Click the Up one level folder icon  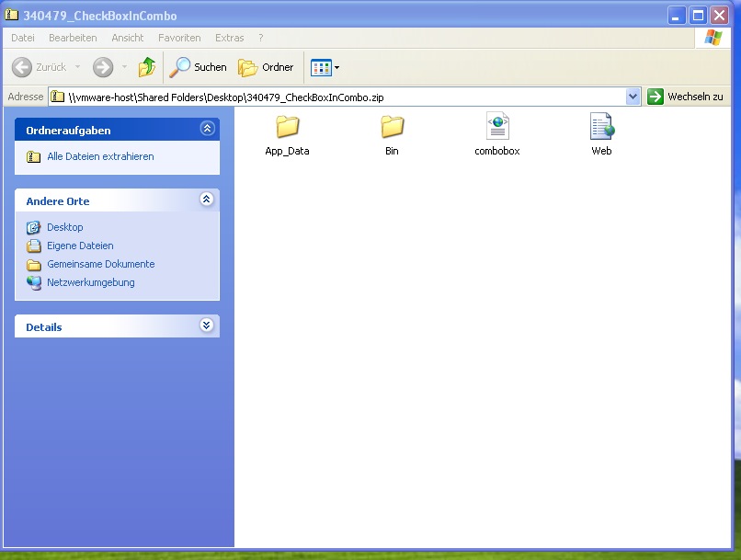[147, 67]
